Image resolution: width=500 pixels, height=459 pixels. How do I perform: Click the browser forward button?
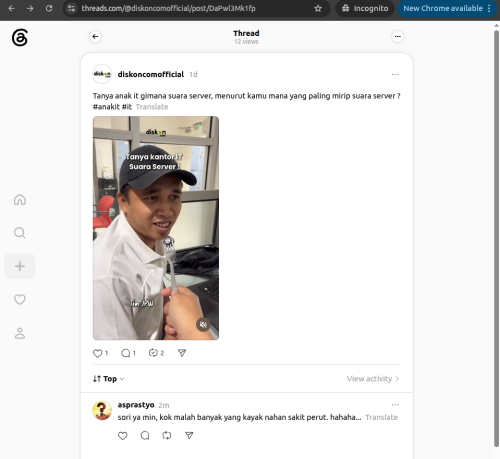tap(30, 8)
